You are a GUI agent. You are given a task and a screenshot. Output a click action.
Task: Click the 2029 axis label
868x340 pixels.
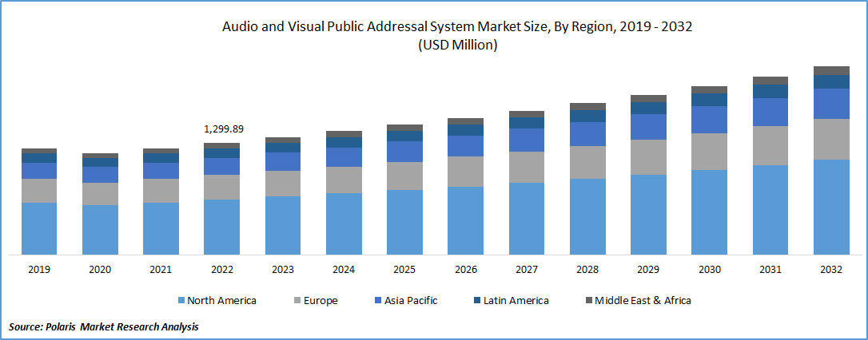[649, 270]
